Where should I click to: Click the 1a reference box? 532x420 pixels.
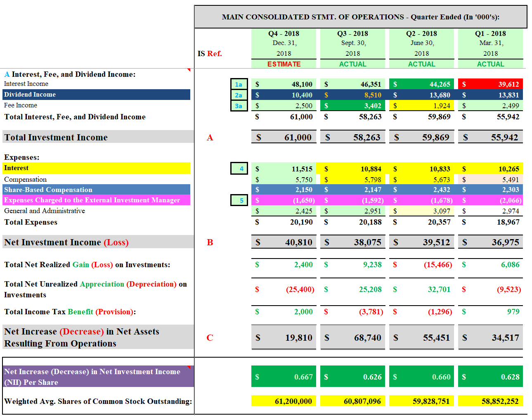239,84
